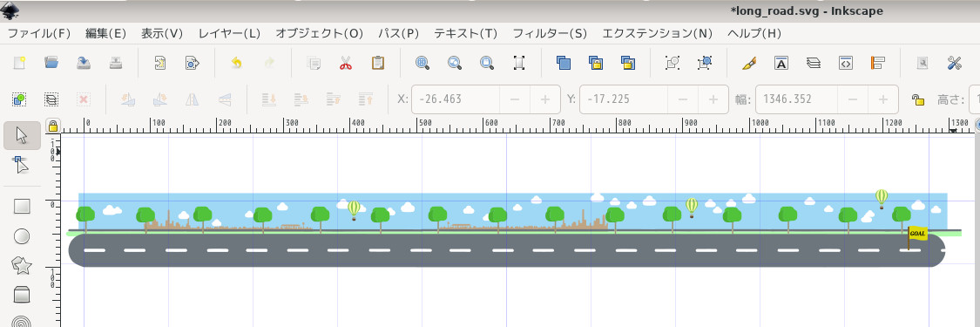Click the Export PNG icon
Image resolution: width=980 pixels, height=327 pixels.
coord(192,63)
